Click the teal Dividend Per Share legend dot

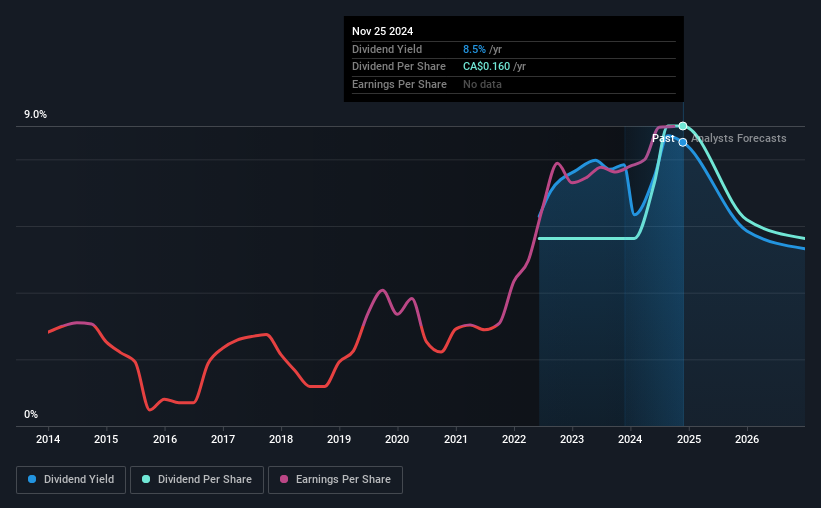click(146, 479)
